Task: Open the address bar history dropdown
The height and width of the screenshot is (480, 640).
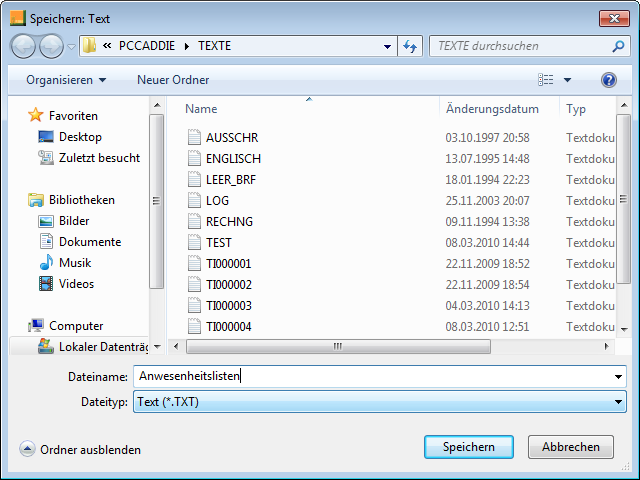Action: (387, 46)
